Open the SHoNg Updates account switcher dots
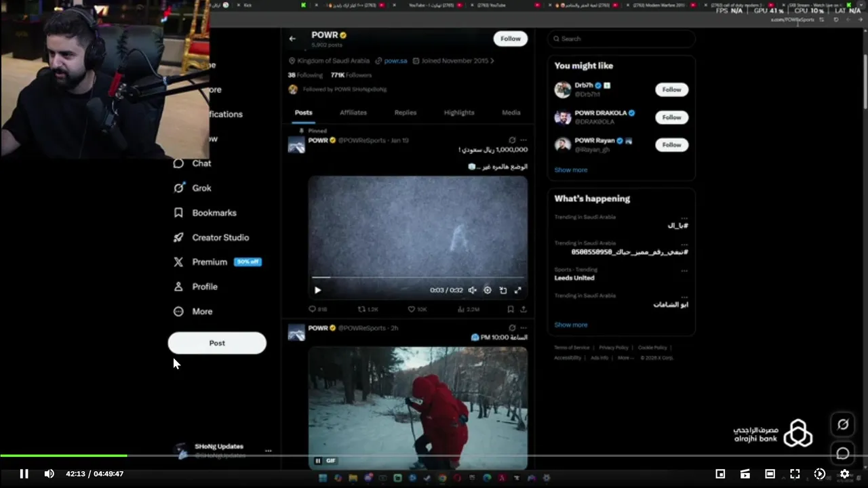Screen dimensions: 868x488 (x=268, y=451)
